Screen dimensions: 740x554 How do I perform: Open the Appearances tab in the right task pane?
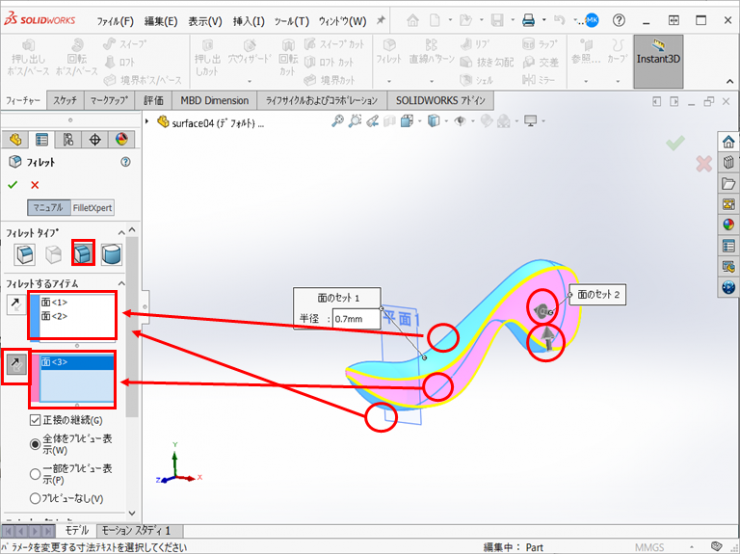(x=728, y=224)
